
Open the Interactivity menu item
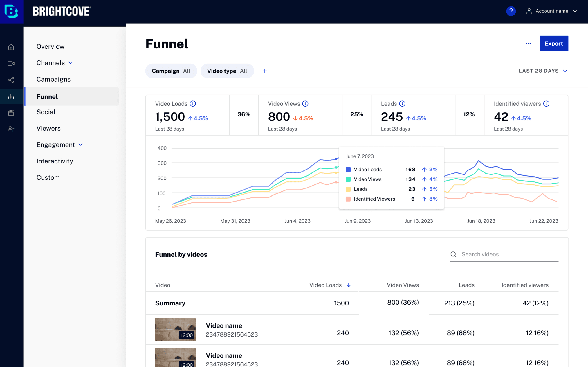55,161
